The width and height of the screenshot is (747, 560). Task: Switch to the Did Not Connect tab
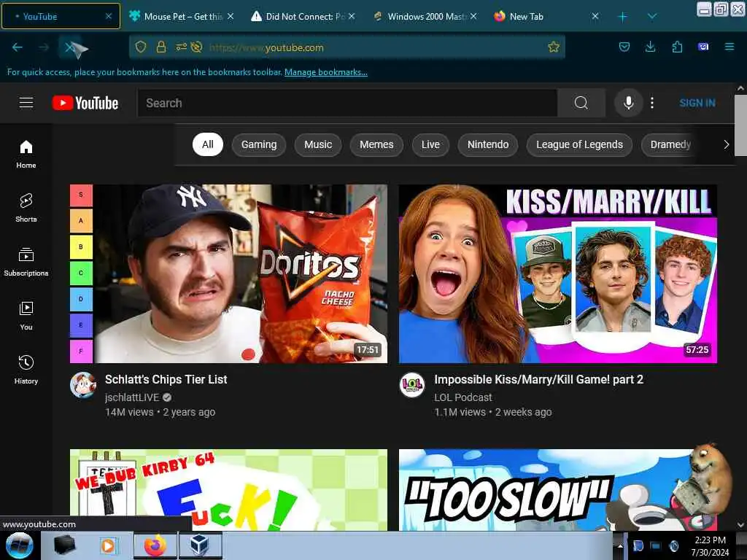click(x=303, y=16)
